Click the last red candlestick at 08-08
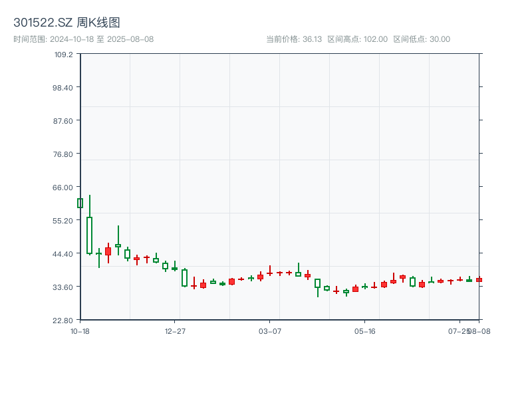 point(479,280)
